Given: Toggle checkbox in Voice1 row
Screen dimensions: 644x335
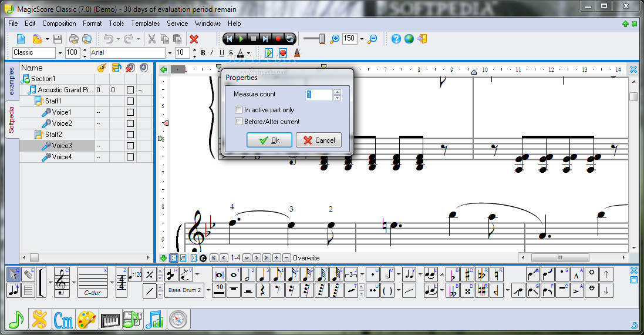Looking at the screenshot, I should click(x=130, y=112).
